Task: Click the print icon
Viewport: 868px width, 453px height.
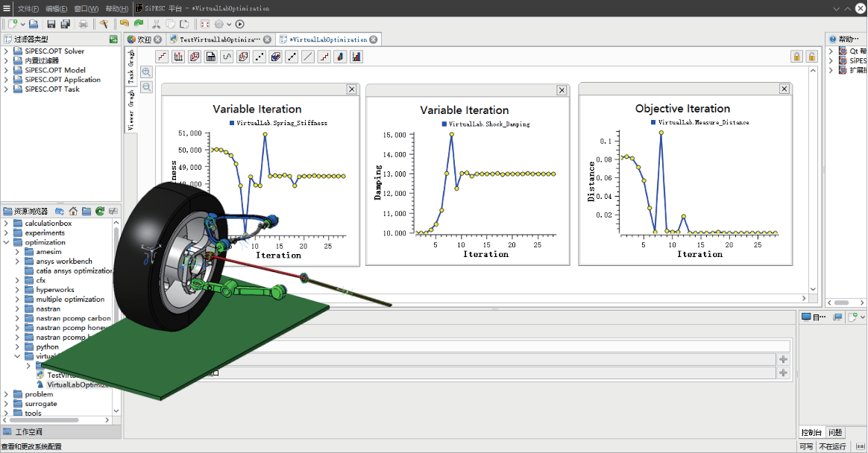Action: (83, 24)
